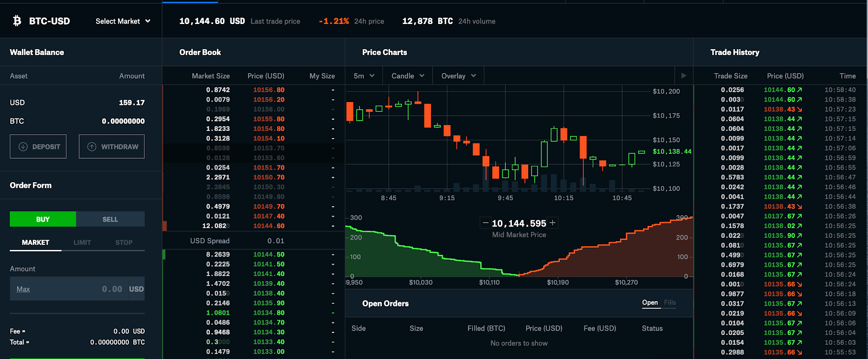Click the chart play arrow icon

(x=683, y=76)
